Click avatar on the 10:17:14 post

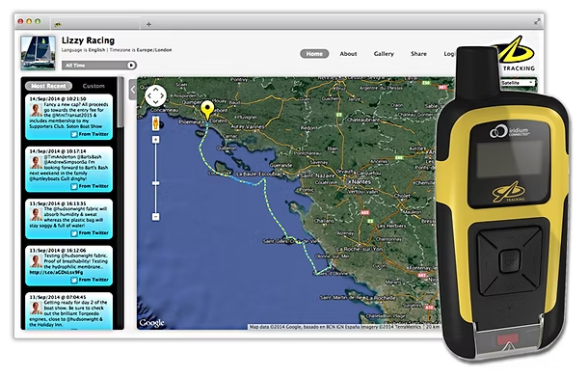(36, 162)
